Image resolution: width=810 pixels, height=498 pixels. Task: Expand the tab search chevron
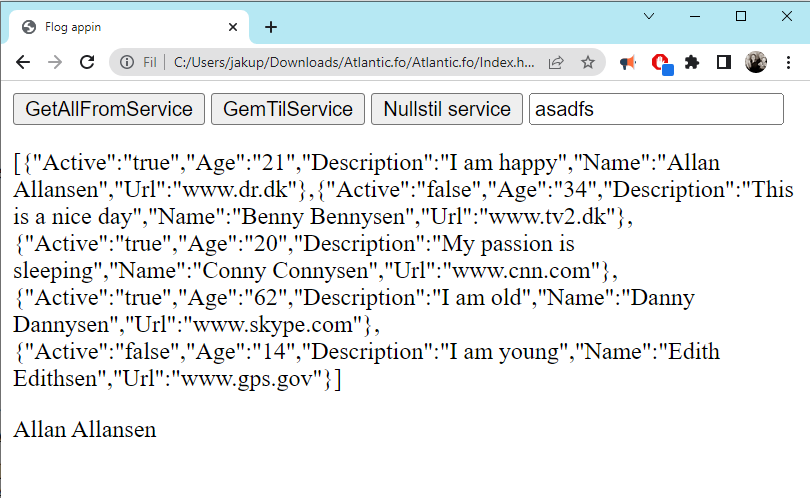[x=649, y=16]
